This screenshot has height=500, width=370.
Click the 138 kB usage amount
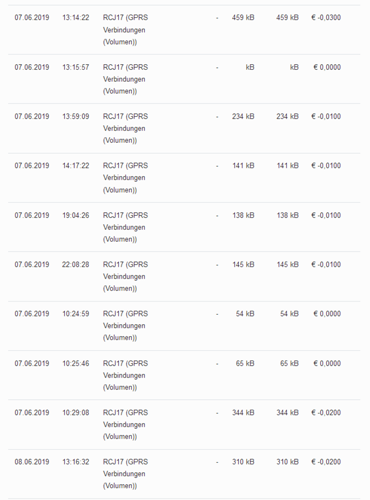point(243,215)
